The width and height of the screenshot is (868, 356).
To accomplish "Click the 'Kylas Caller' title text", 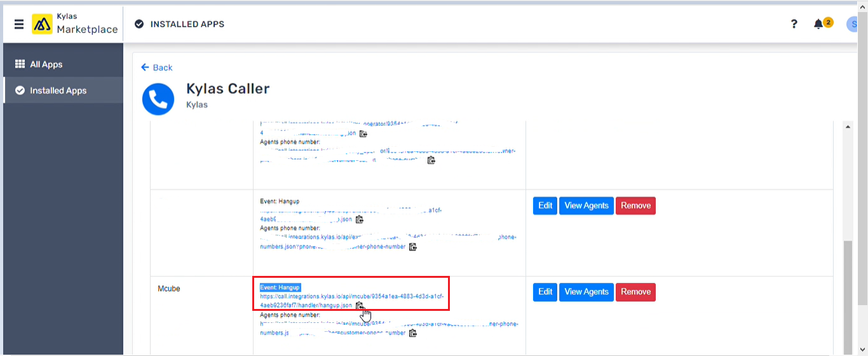I will coord(228,89).
